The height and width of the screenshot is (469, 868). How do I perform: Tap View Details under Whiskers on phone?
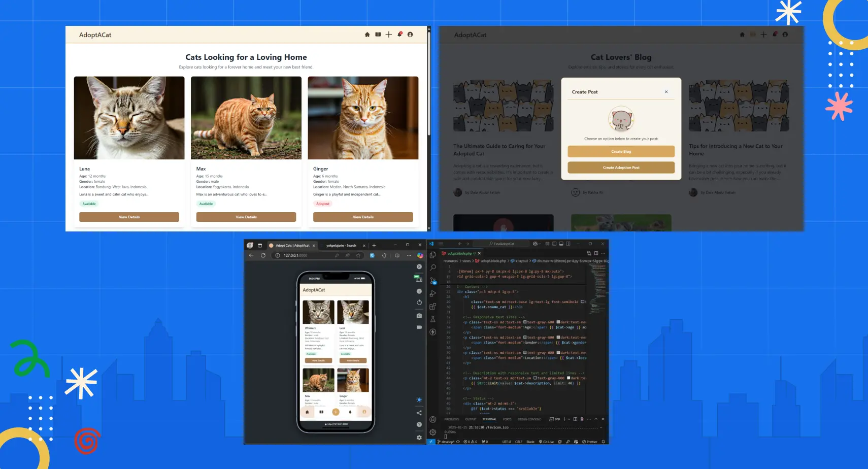(x=318, y=360)
